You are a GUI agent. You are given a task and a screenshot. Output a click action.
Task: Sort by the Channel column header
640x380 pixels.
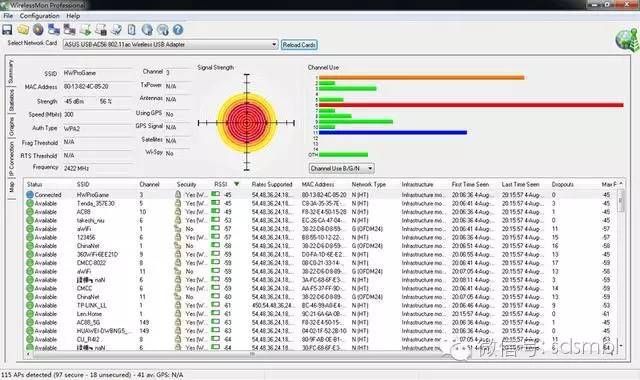click(x=149, y=184)
